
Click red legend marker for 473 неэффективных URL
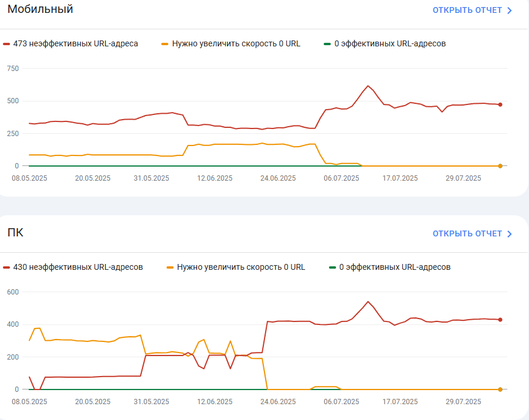coord(6,44)
